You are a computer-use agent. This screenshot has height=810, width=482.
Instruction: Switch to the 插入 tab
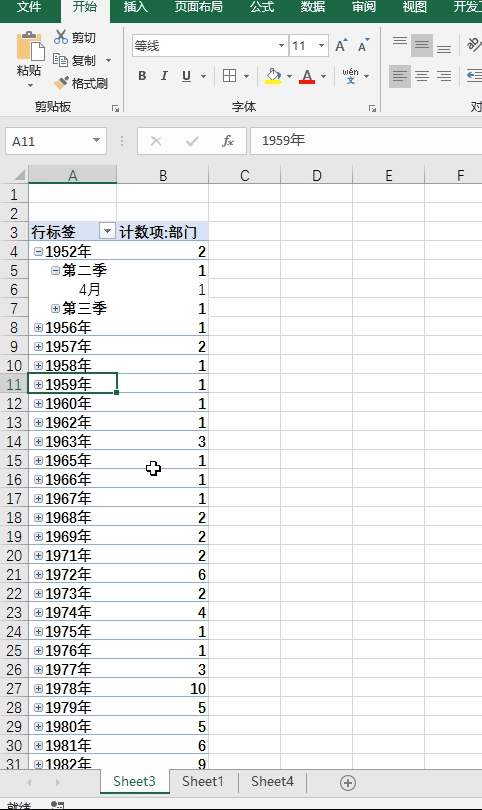pos(136,7)
